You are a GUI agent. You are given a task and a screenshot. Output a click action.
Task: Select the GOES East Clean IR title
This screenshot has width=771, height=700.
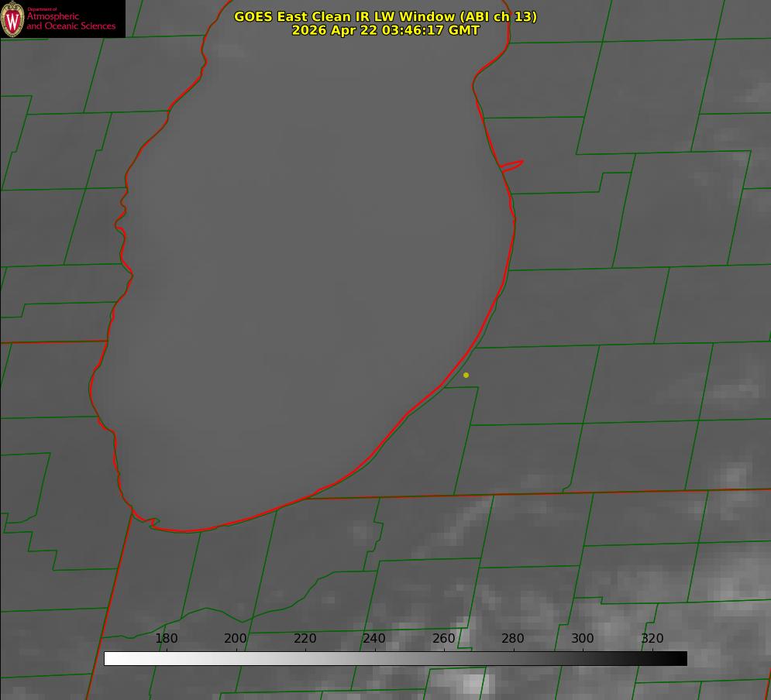click(386, 16)
